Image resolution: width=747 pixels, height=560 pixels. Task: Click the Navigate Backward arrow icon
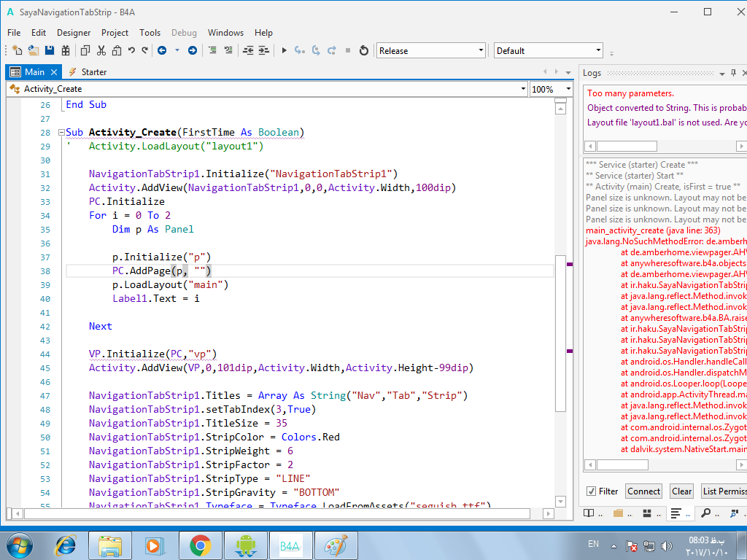[161, 50]
